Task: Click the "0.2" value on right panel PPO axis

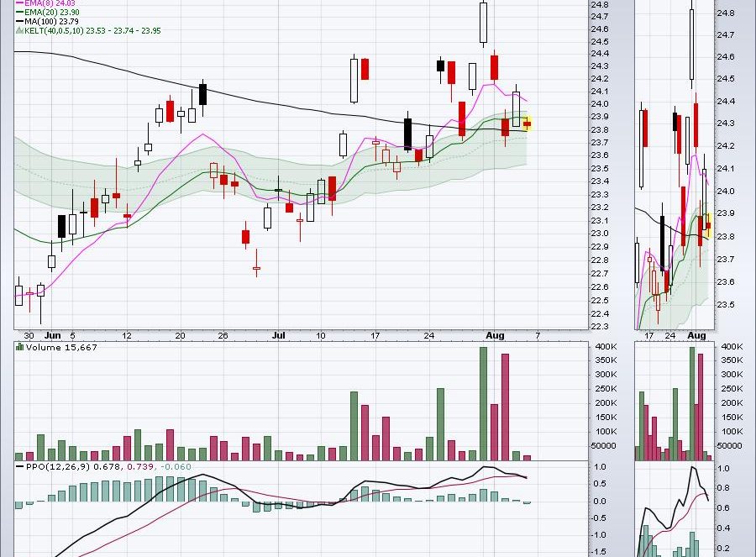Action: [724, 549]
